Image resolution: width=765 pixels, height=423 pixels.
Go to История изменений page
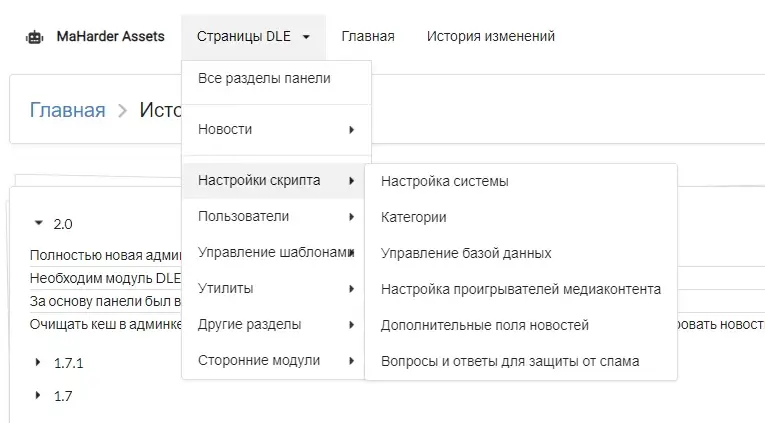[x=490, y=37]
